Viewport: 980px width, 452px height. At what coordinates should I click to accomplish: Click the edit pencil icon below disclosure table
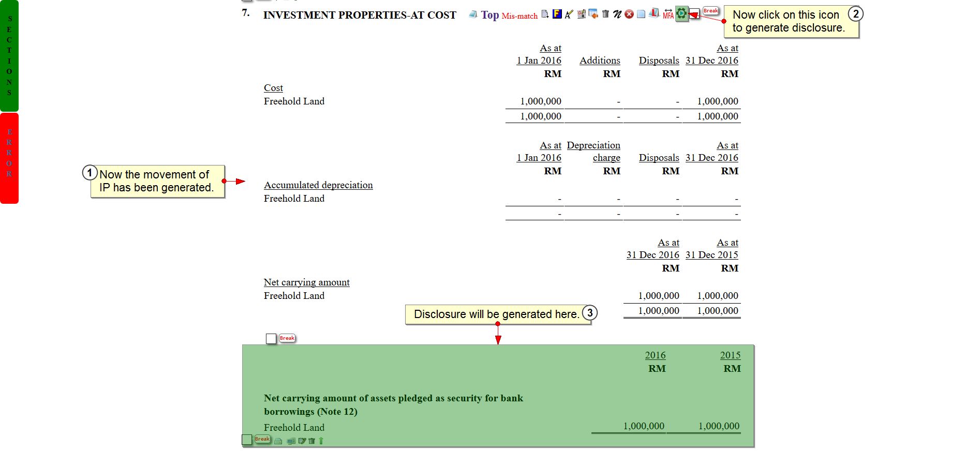click(x=302, y=441)
